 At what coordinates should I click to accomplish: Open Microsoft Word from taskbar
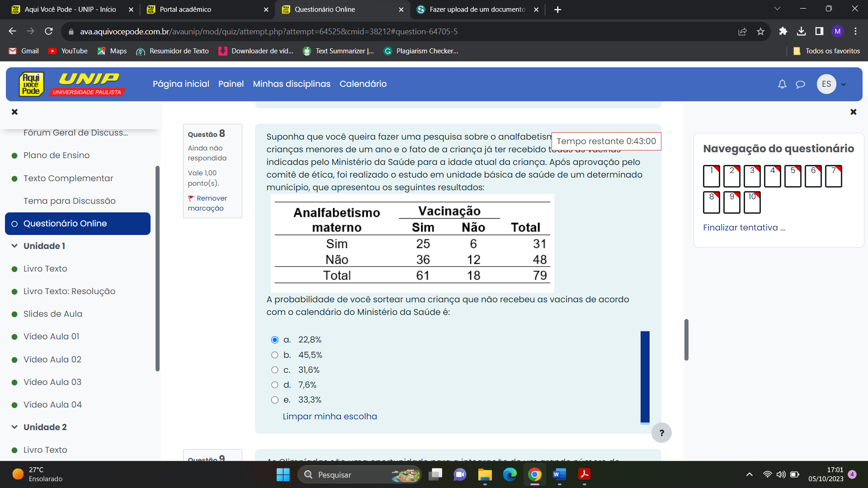click(x=559, y=474)
